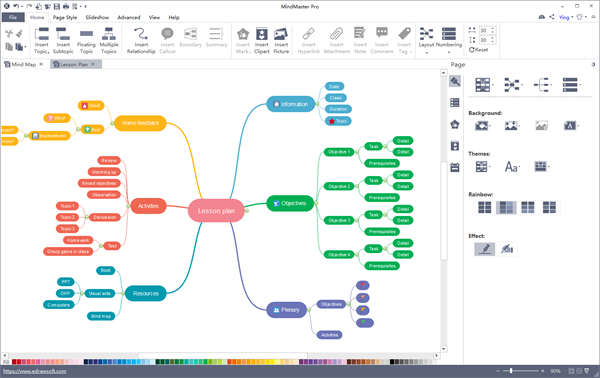Click Insert Clipart in ribbon

(x=262, y=40)
